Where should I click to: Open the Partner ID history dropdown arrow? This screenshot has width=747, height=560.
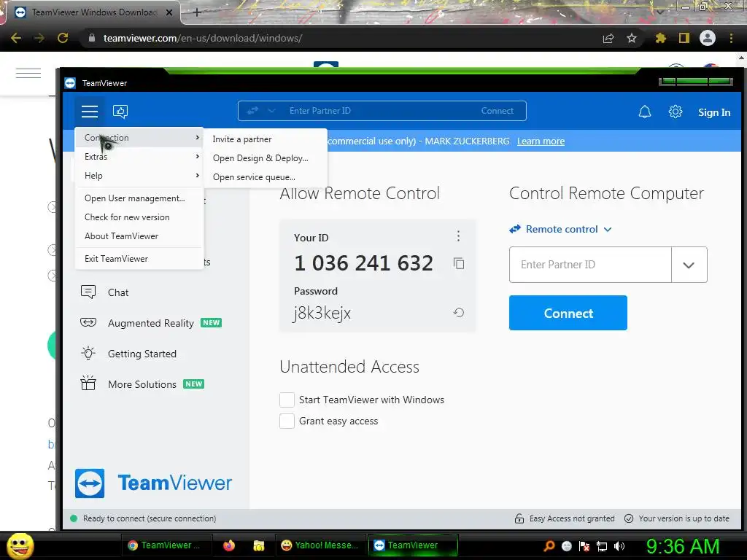(x=689, y=265)
